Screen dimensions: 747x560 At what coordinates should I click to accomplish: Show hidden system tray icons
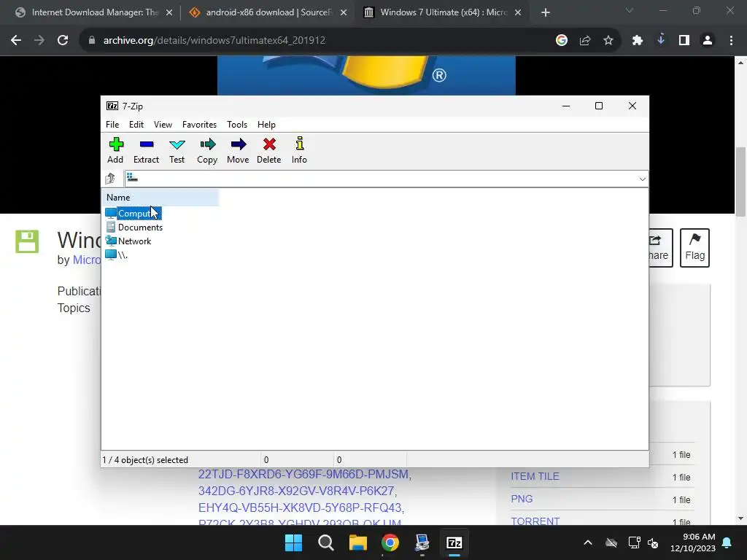588,542
